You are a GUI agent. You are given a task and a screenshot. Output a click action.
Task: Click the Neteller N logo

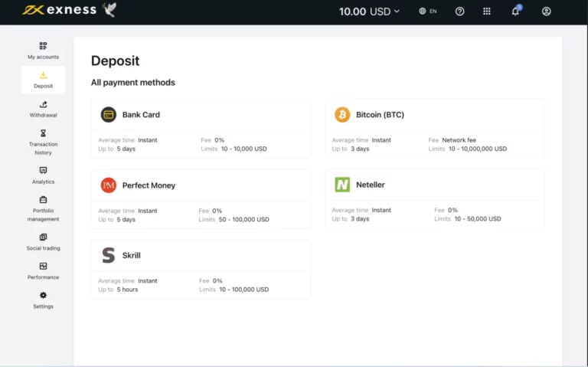342,185
